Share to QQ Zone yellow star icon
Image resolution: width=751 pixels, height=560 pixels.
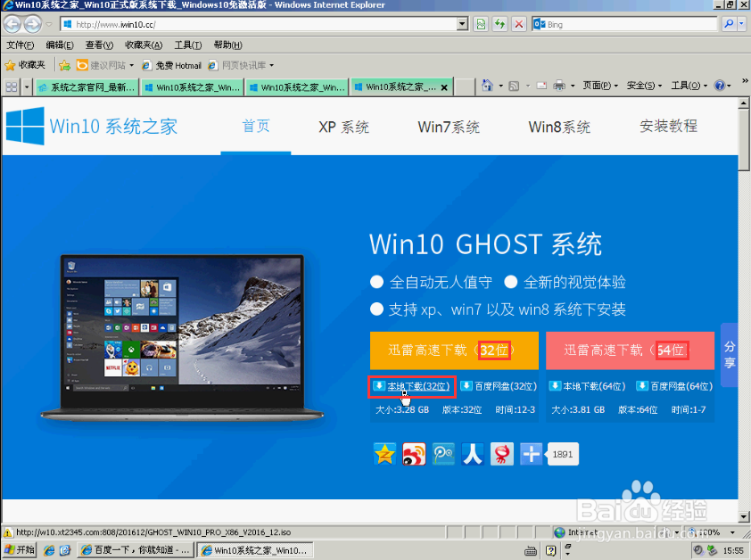384,454
